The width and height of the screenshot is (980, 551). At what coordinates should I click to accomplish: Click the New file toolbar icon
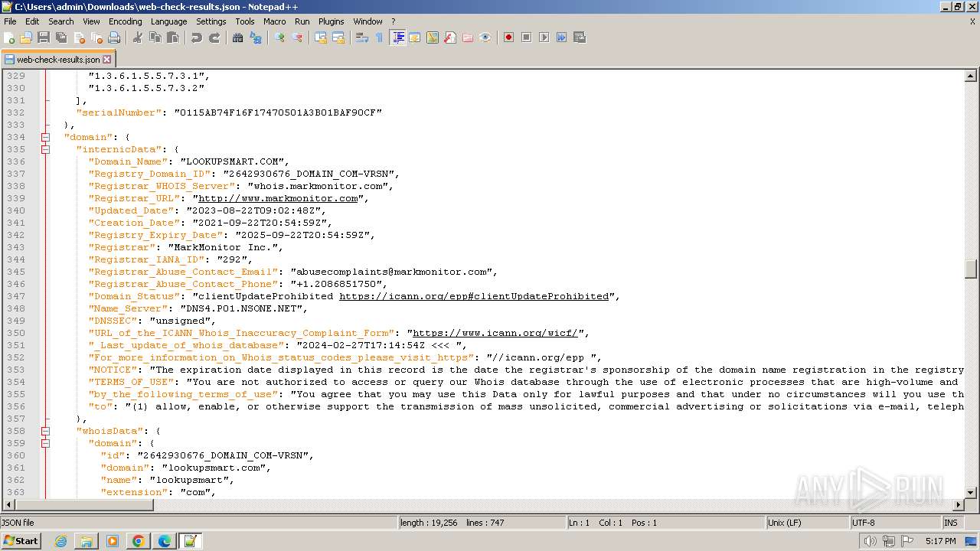(x=9, y=37)
